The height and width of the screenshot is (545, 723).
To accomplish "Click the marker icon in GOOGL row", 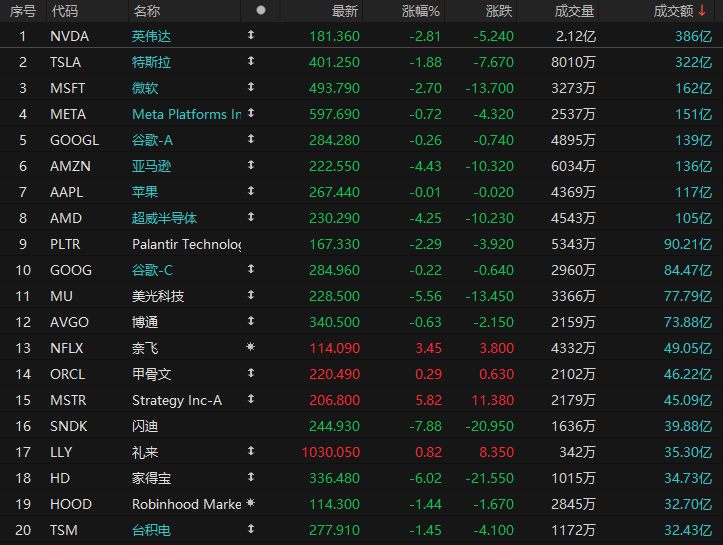I will [x=251, y=138].
